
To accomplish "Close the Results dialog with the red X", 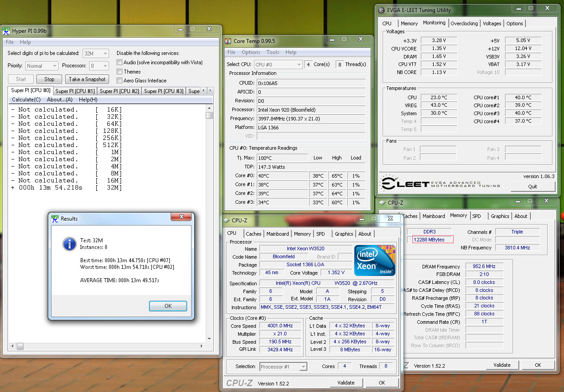I will coord(181,217).
